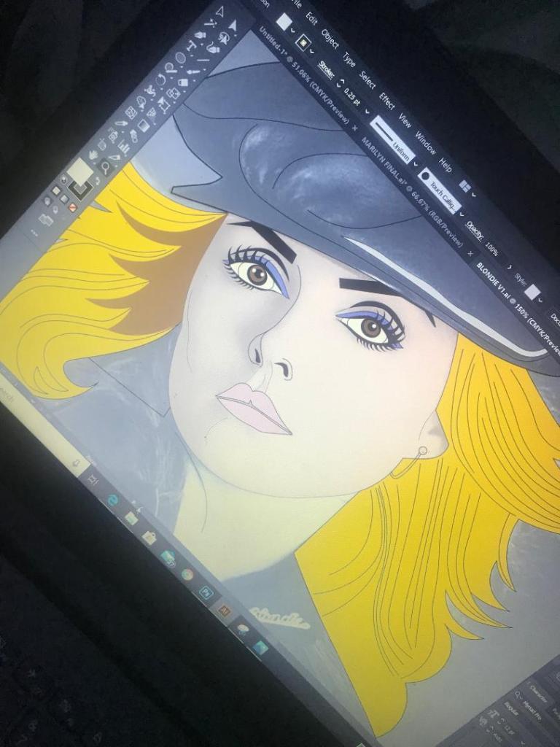
Task: Select the Type tool
Action: click(192, 44)
